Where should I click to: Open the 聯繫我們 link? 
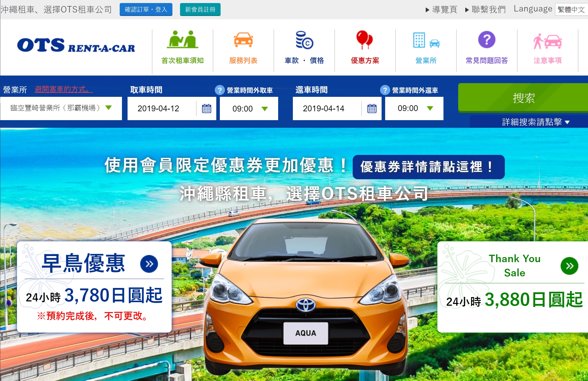click(x=489, y=10)
